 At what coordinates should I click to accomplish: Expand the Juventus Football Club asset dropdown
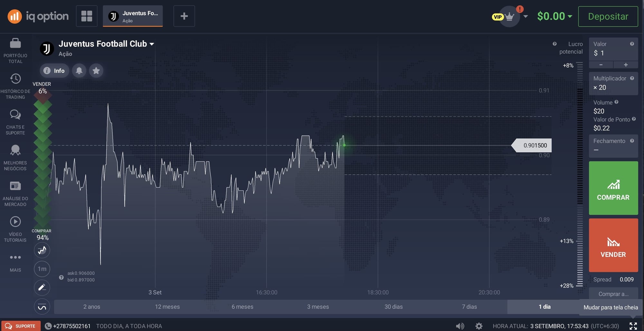[152, 44]
